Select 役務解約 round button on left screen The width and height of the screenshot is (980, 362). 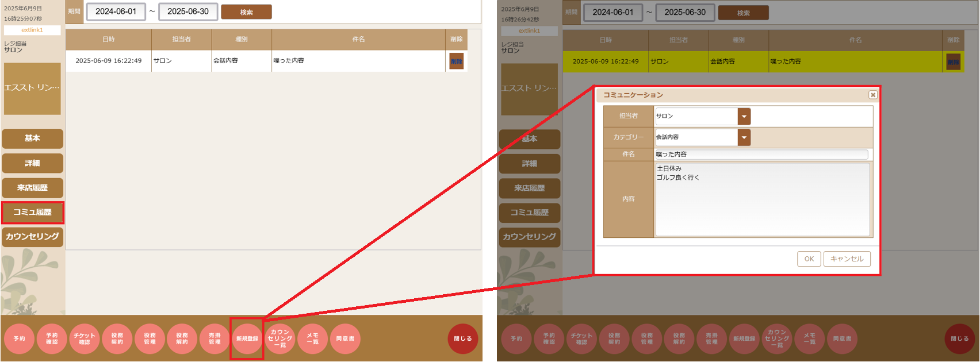coord(182,338)
